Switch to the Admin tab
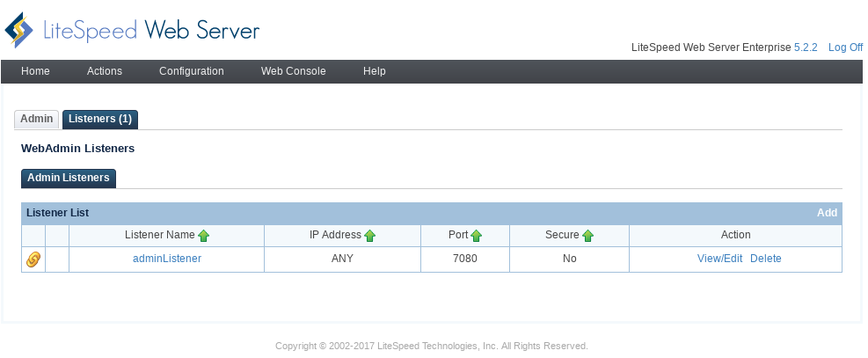This screenshot has width=868, height=358. (37, 119)
